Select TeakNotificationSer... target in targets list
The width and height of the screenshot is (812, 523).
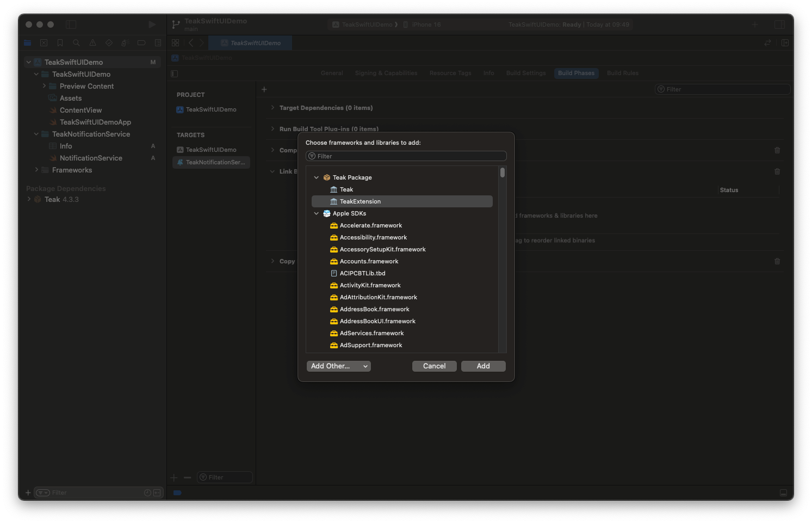211,162
